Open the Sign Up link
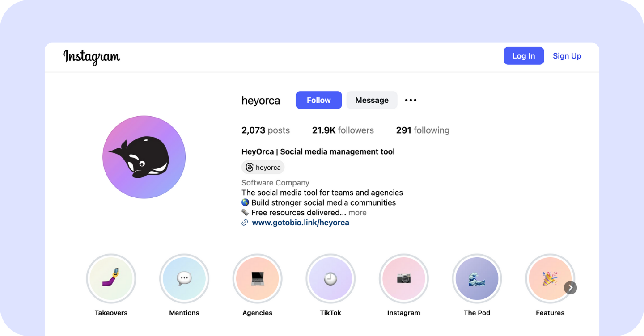The height and width of the screenshot is (336, 644). click(x=567, y=56)
